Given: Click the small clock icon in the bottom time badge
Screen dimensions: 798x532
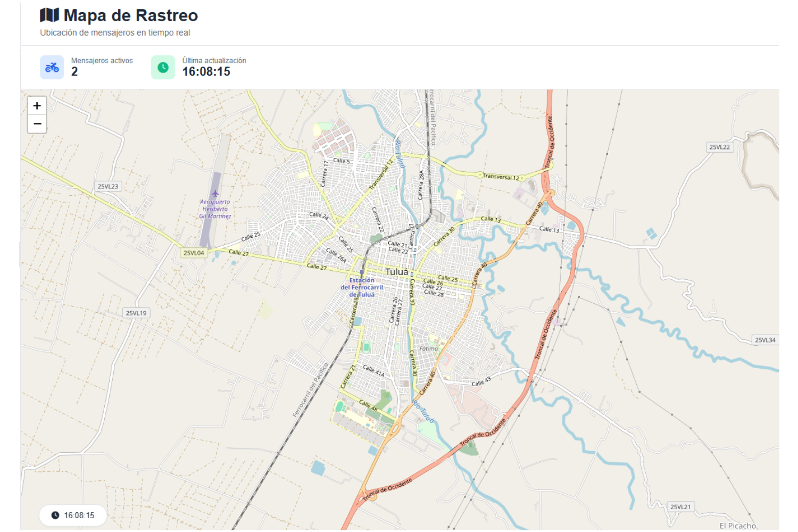Looking at the screenshot, I should [x=55, y=515].
